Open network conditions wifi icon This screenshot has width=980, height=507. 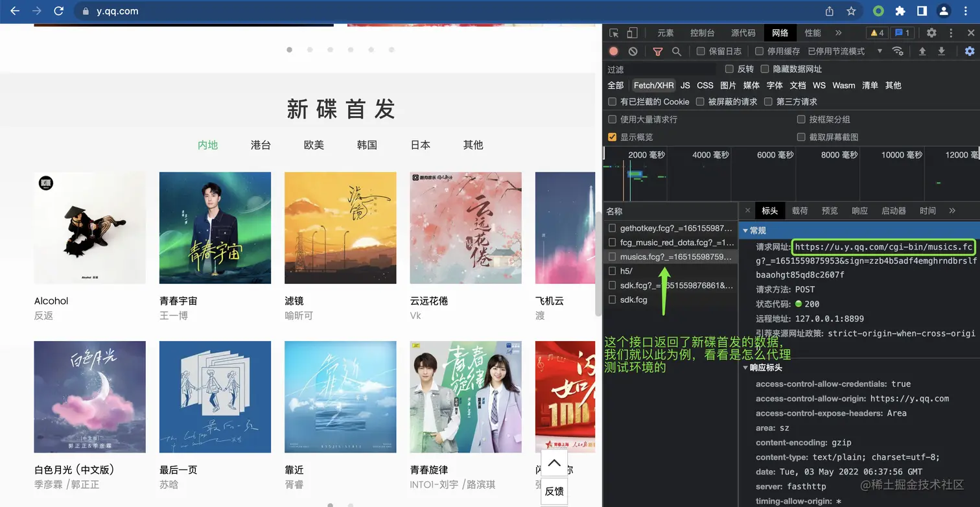[x=898, y=51]
